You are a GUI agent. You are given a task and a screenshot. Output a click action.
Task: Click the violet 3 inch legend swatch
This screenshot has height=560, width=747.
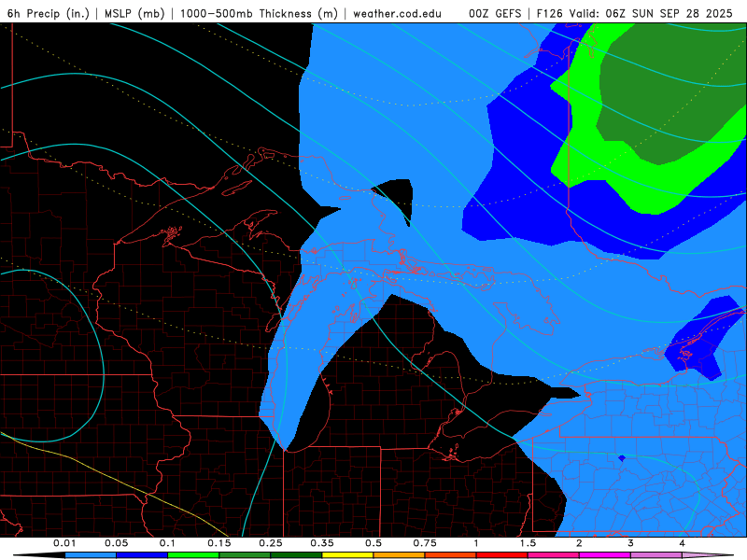[656, 555]
